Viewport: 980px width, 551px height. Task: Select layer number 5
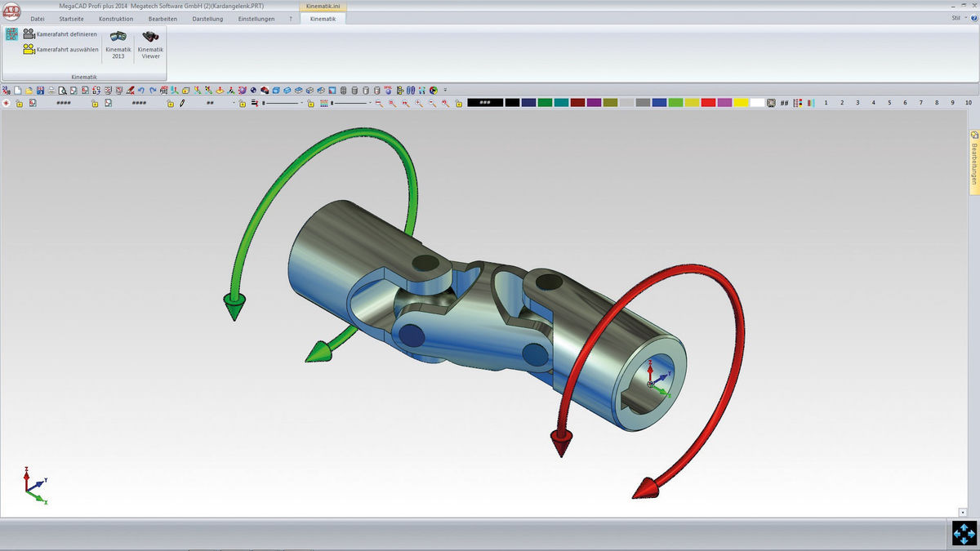pos(889,103)
